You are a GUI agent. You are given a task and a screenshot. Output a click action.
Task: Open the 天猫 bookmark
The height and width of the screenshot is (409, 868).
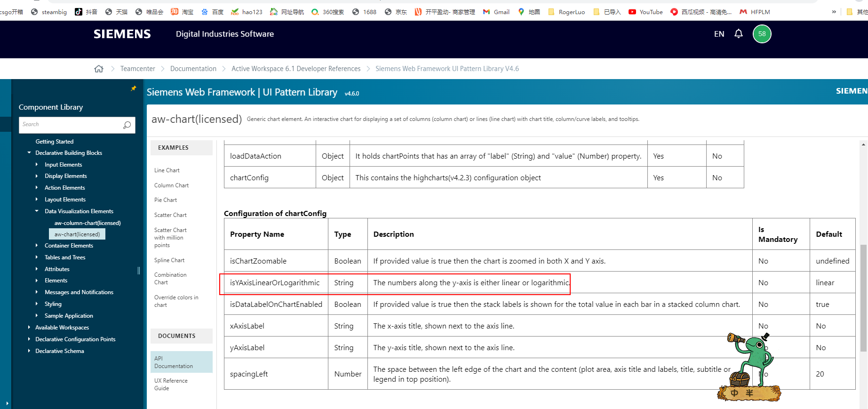tap(116, 12)
